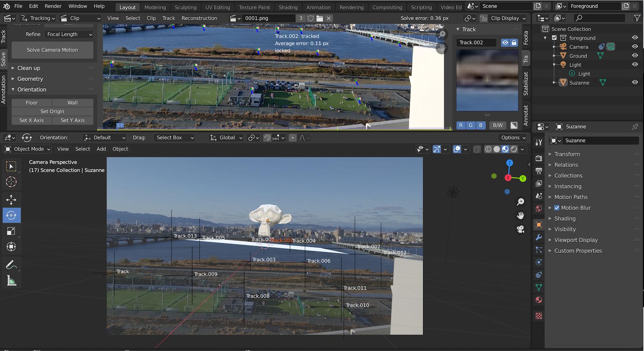
Task: Open the Global transform orientation dropdown
Action: tap(227, 138)
